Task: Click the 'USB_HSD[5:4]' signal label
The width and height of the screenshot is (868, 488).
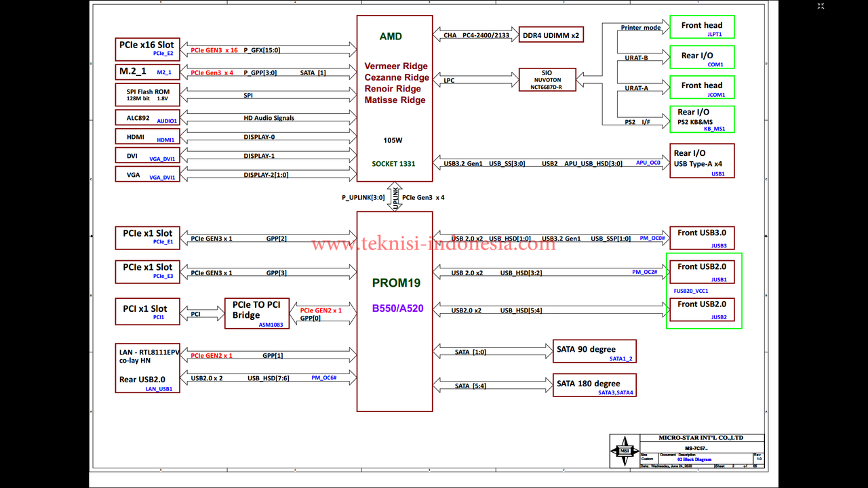Action: point(521,310)
